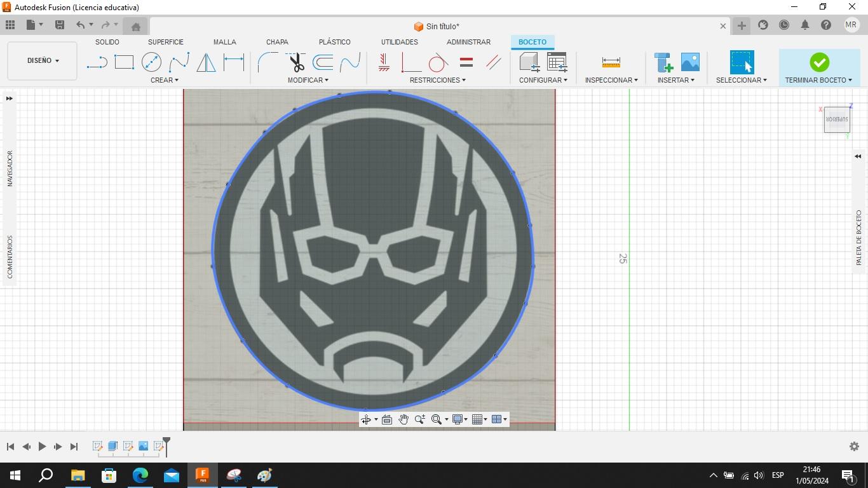The image size is (868, 488).
Task: Apply the Perpendicular constraint
Action: coord(411,62)
